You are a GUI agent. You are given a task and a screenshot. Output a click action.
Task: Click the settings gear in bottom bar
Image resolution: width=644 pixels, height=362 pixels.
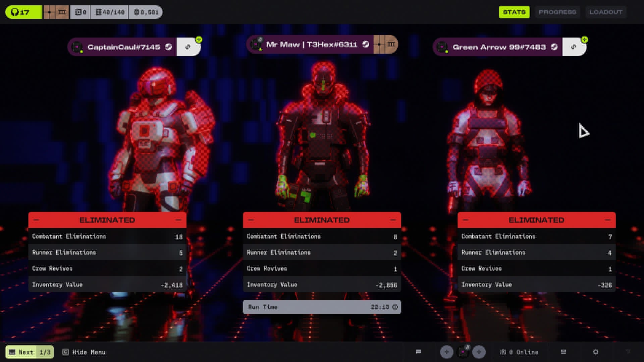point(595,352)
